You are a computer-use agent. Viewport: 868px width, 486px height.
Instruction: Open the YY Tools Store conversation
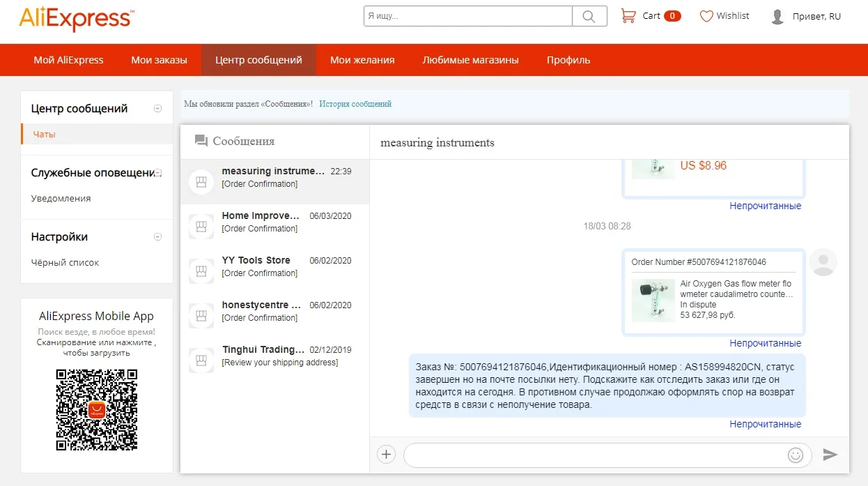(x=274, y=271)
